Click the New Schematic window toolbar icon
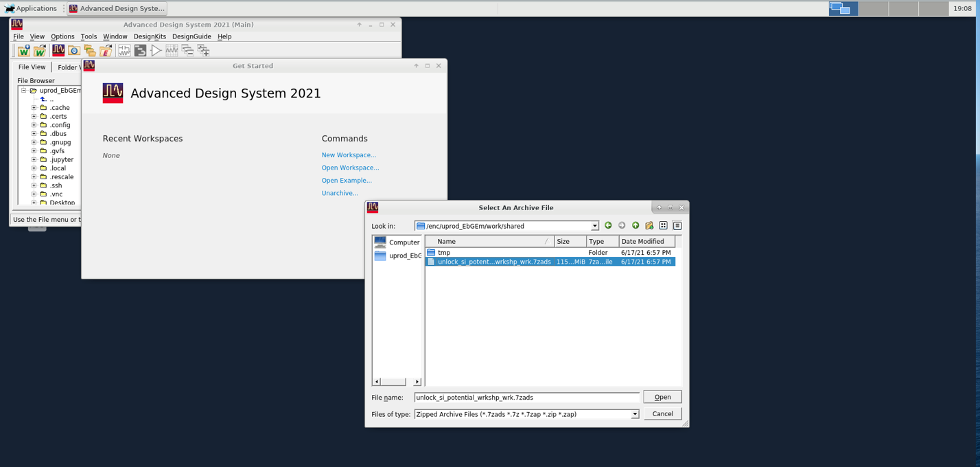980x467 pixels. (x=124, y=51)
